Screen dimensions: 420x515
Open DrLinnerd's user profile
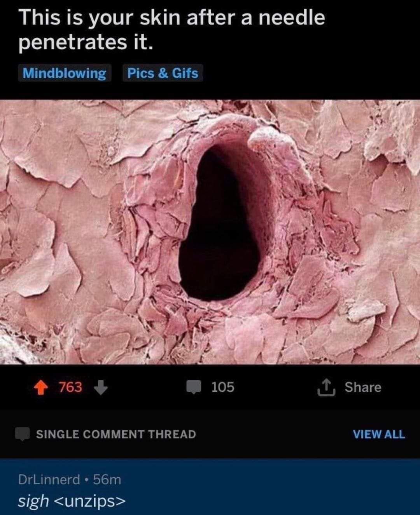[49, 480]
